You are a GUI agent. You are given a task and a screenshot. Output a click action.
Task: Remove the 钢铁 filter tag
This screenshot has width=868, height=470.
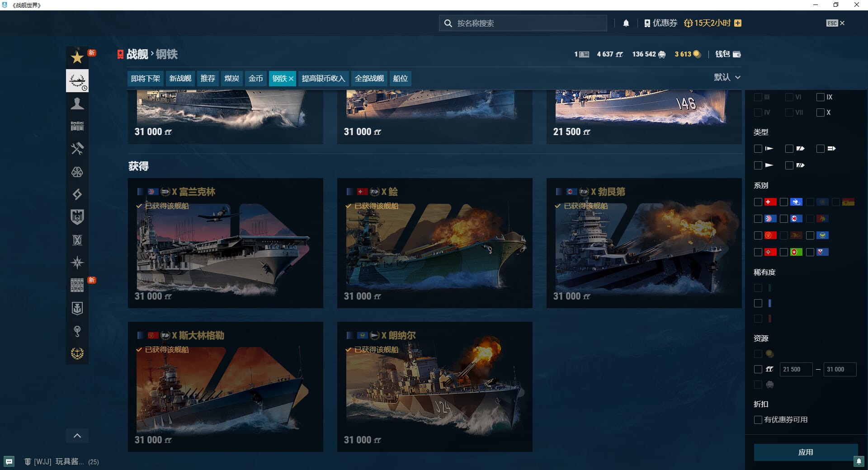tap(291, 79)
